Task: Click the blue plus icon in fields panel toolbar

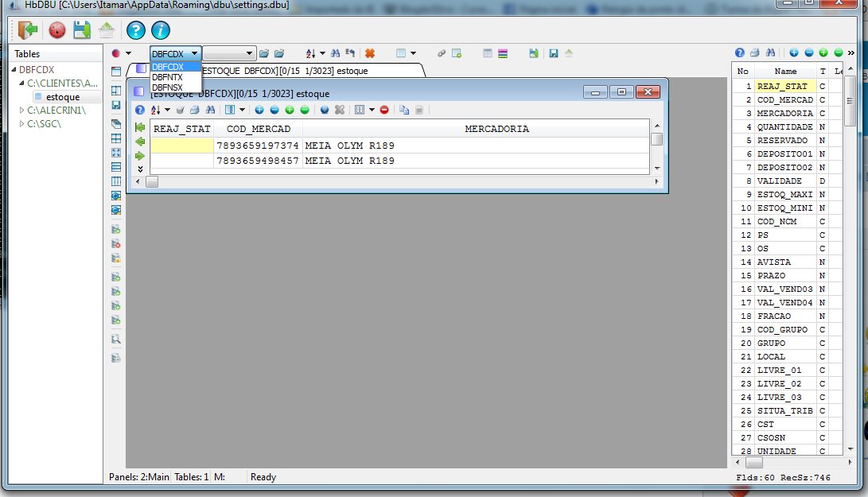Action: [x=794, y=52]
